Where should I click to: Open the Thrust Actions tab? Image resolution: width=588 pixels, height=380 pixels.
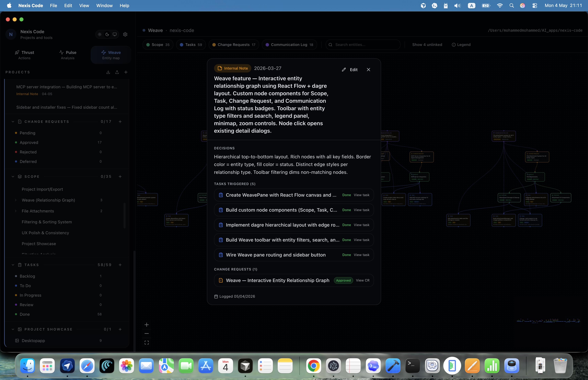tap(24, 55)
